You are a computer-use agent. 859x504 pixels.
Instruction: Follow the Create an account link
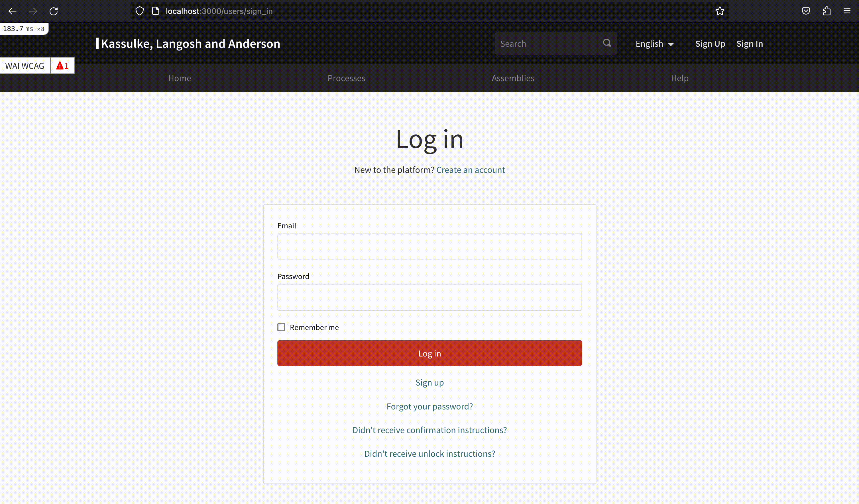[x=471, y=170]
